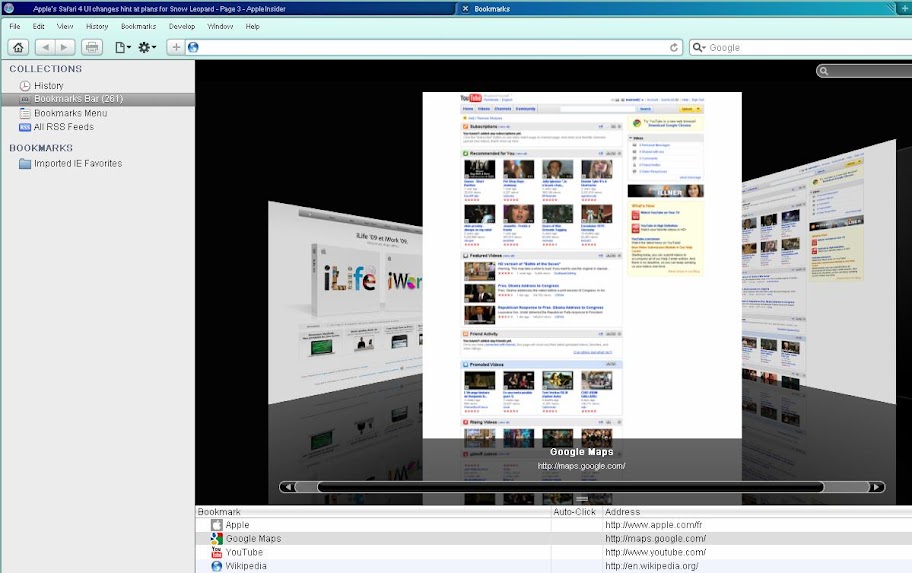This screenshot has width=912, height=573.
Task: Click the Apple logo bookmark icon
Action: pyautogui.click(x=216, y=525)
